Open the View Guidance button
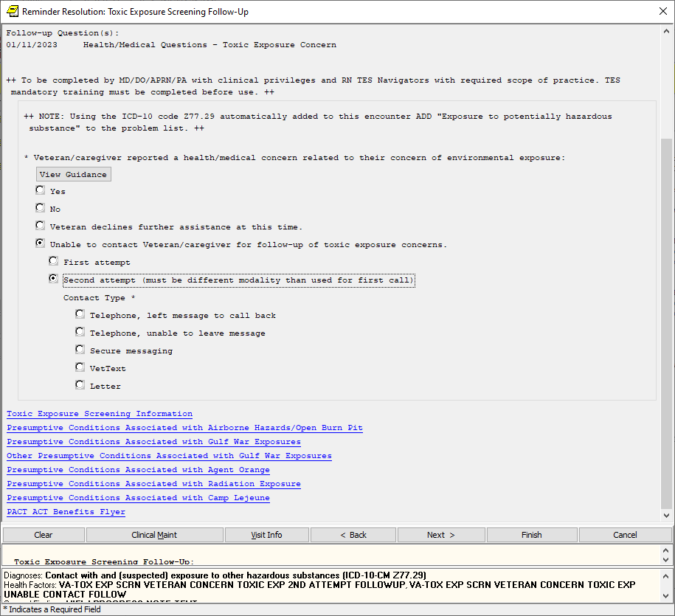This screenshot has width=675, height=616. coord(73,174)
